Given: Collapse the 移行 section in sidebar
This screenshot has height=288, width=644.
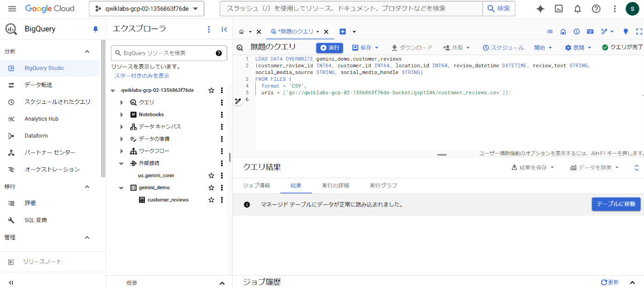Looking at the screenshot, I should click(x=87, y=186).
